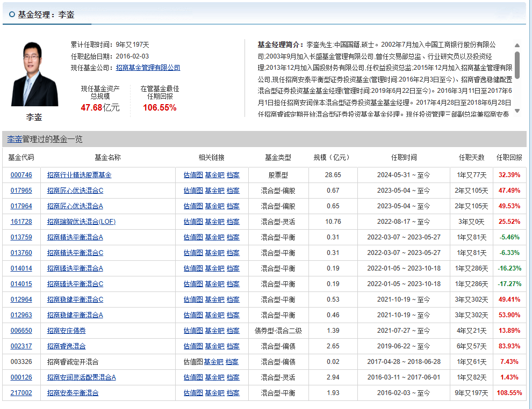Open 招商臻选平衡混合C fund page
The width and height of the screenshot is (532, 409).
click(x=75, y=284)
